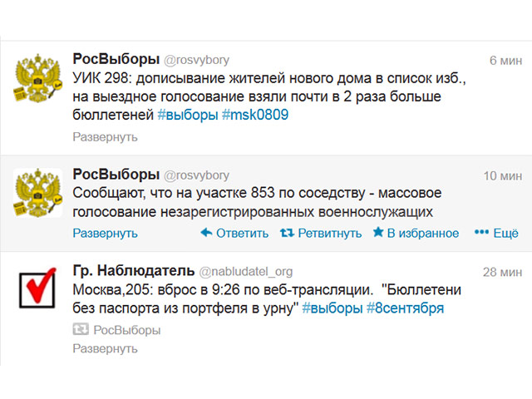This screenshot has width=532, height=399.
Task: Open the #msk0809 hashtag
Action: click(x=255, y=116)
